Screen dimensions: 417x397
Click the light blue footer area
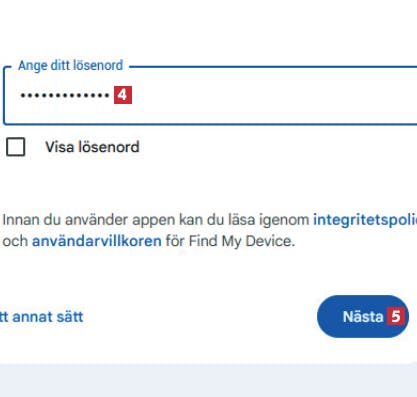pyautogui.click(x=208, y=380)
